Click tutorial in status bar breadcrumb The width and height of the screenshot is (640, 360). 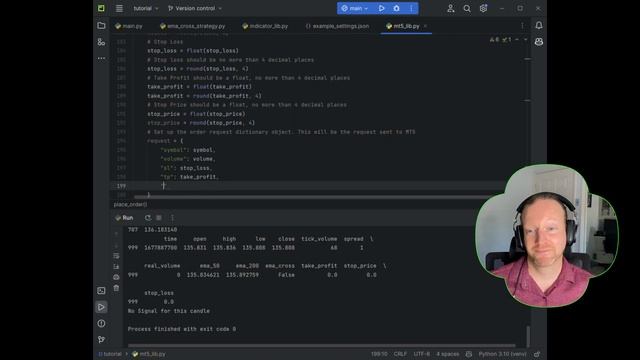point(110,354)
